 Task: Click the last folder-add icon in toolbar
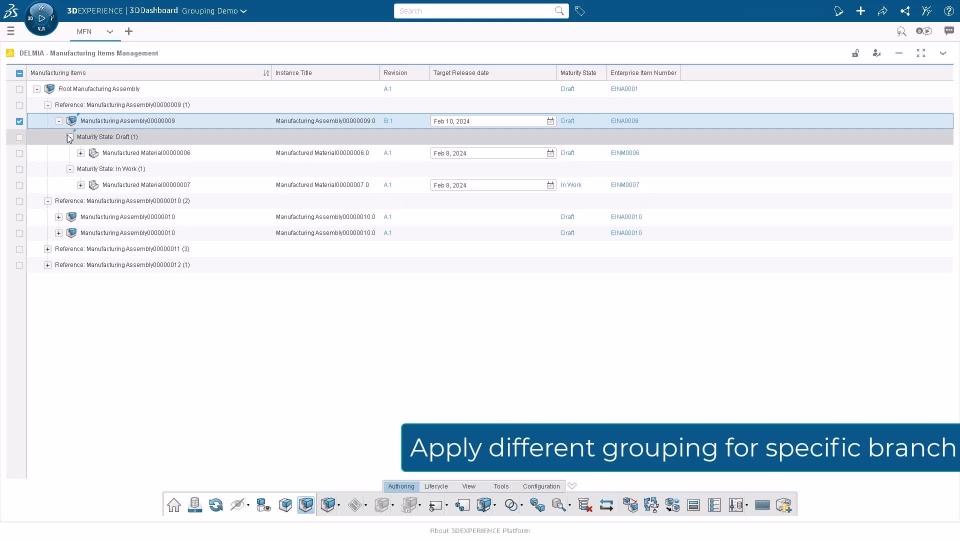(784, 505)
